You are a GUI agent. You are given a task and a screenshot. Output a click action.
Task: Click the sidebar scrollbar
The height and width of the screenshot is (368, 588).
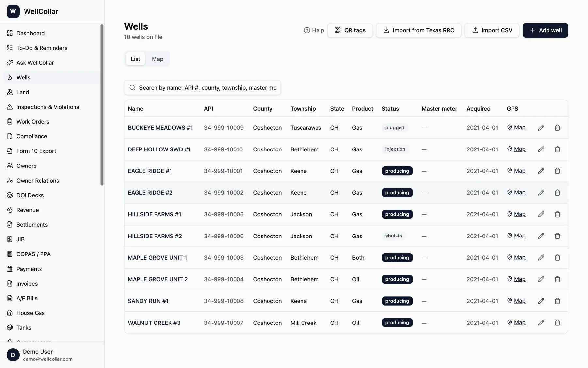point(102,105)
